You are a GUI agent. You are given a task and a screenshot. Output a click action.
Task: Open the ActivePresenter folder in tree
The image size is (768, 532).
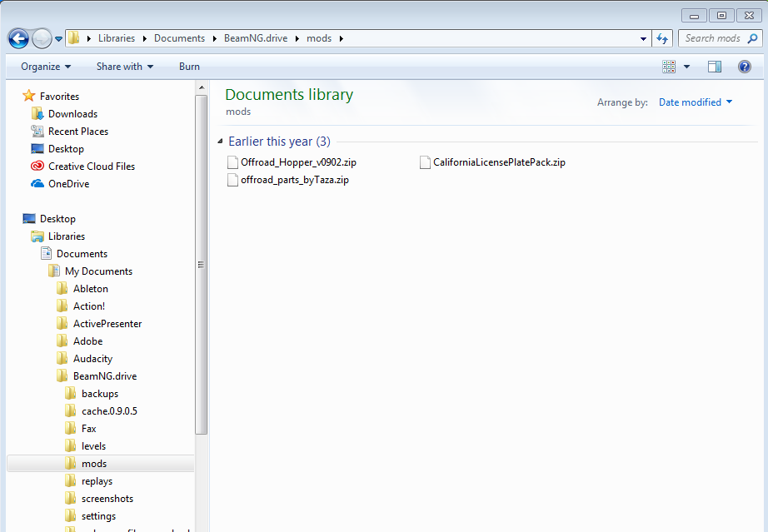click(x=107, y=324)
